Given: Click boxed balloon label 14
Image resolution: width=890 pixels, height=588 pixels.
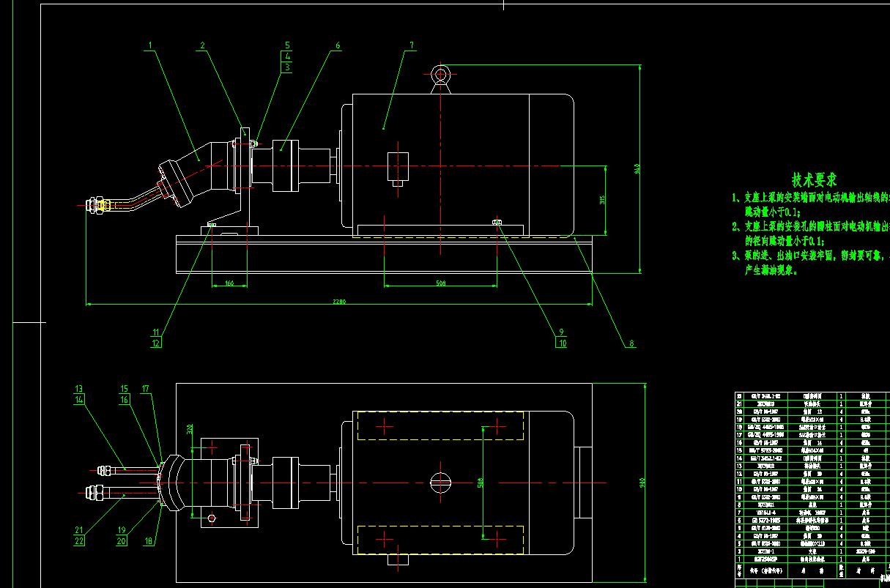Looking at the screenshot, I should coord(79,400).
